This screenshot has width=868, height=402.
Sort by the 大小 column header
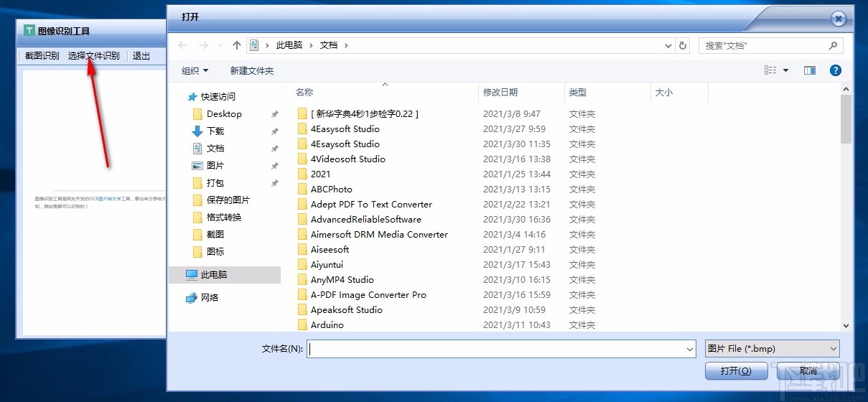(x=664, y=93)
